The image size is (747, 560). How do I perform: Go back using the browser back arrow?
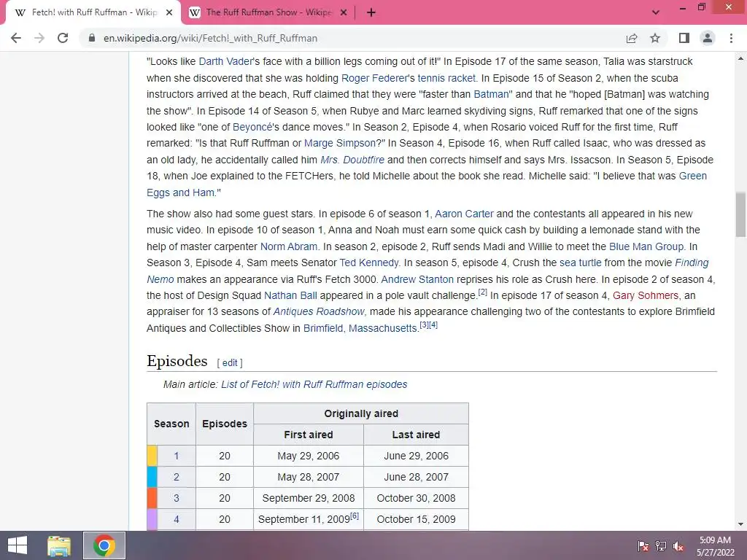coord(16,38)
